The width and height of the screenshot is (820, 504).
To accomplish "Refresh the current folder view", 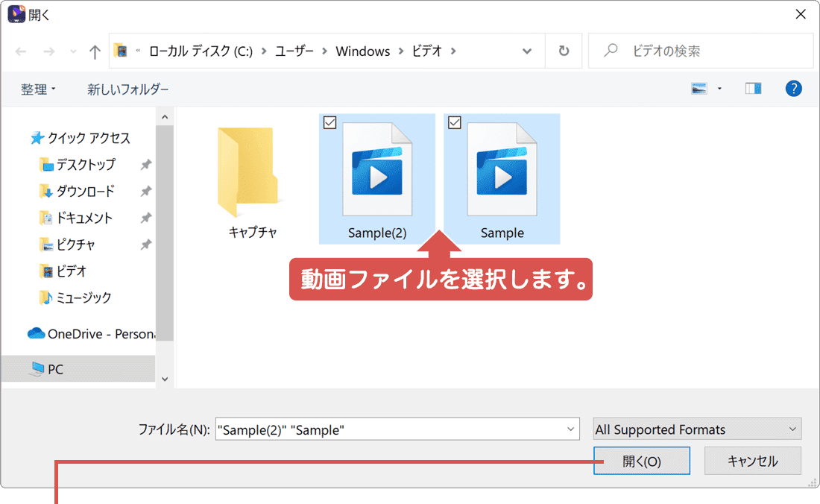I will pyautogui.click(x=564, y=50).
